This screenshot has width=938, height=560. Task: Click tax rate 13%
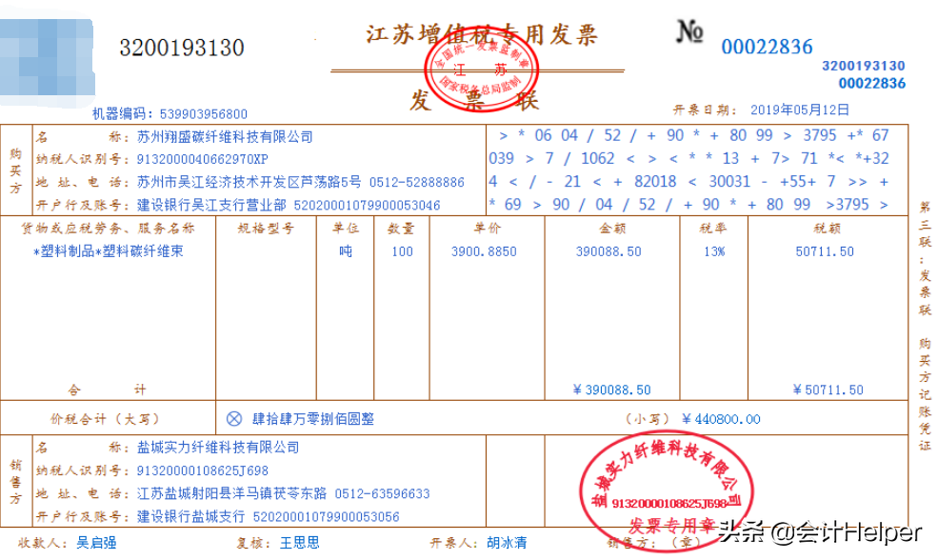coord(714,251)
